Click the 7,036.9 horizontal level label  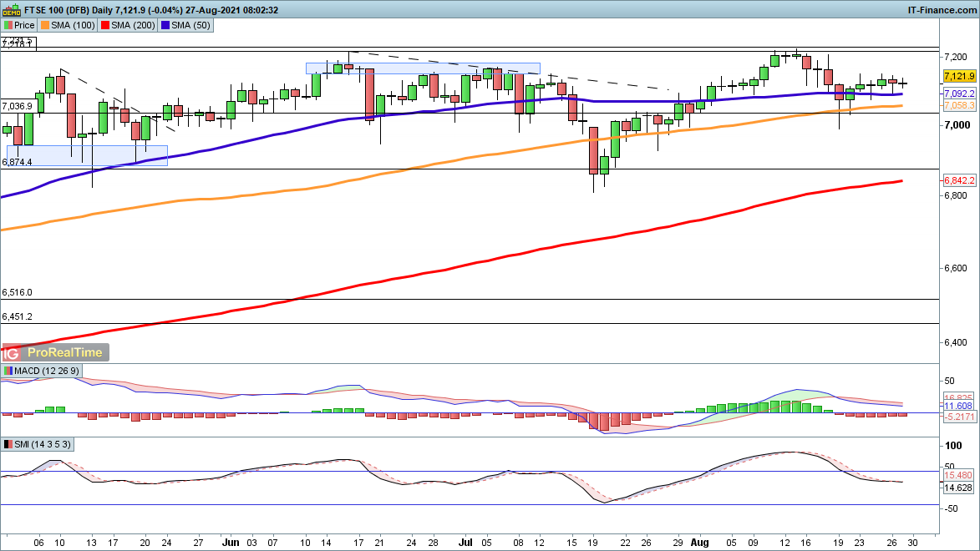(x=18, y=106)
